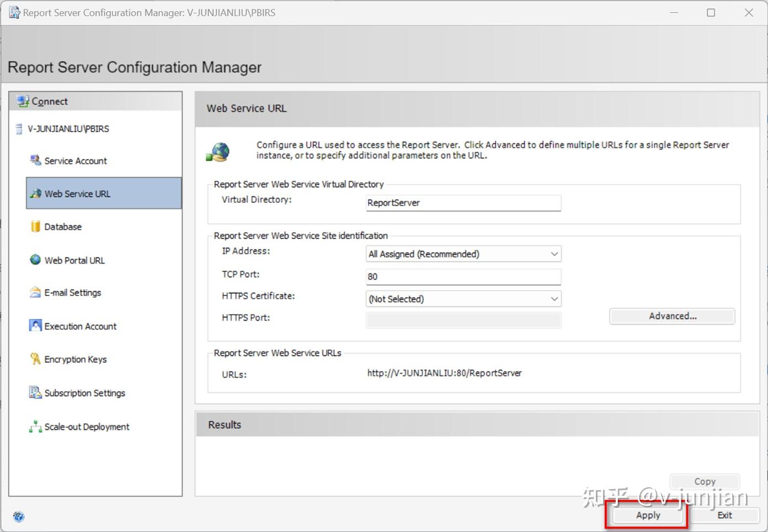Screen dimensions: 768x532
Task: Click the Web Portal URL globe icon
Action: click(35, 260)
